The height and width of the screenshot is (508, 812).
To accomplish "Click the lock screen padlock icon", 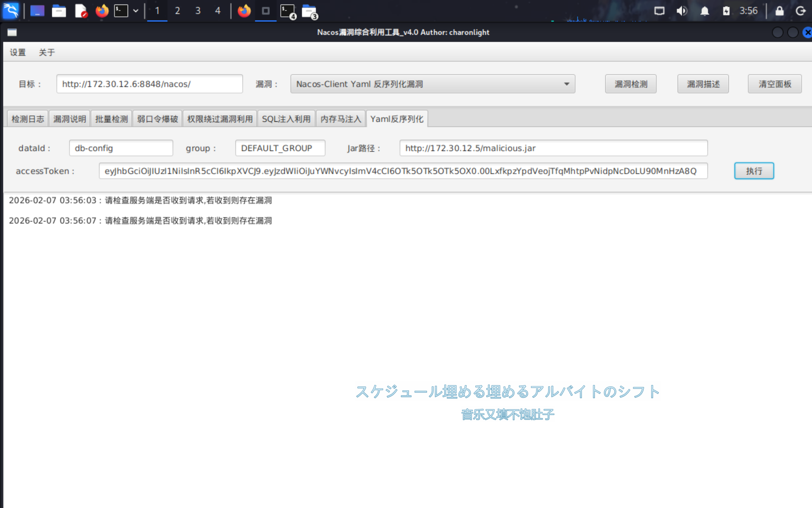I will click(x=780, y=10).
